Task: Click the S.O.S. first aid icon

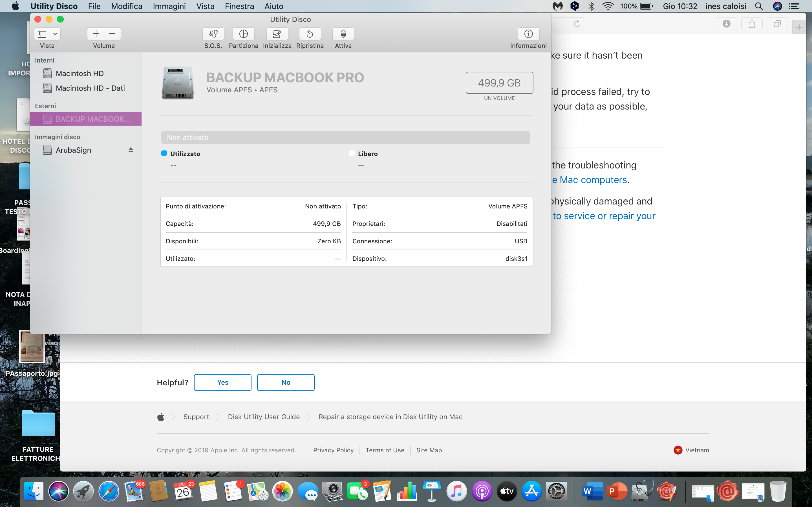Action: (x=213, y=34)
